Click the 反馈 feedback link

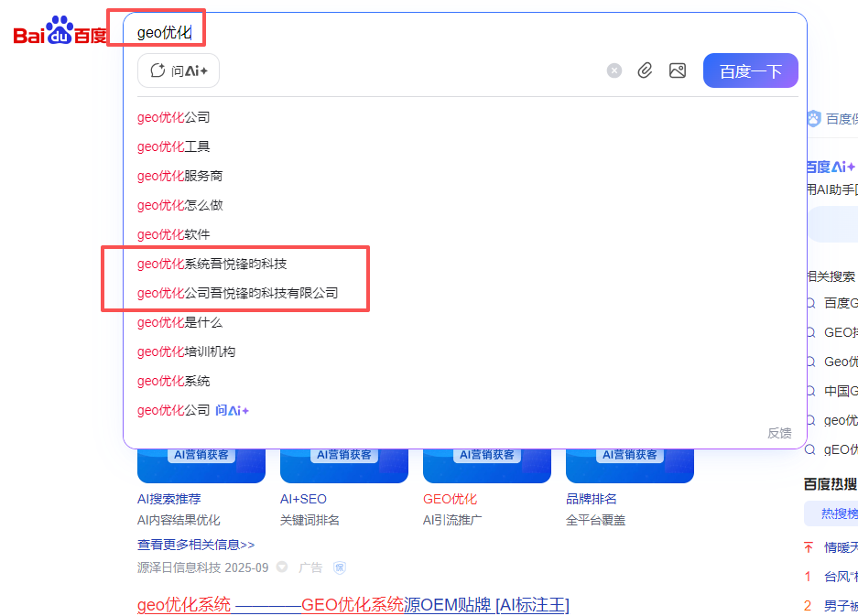coord(779,433)
